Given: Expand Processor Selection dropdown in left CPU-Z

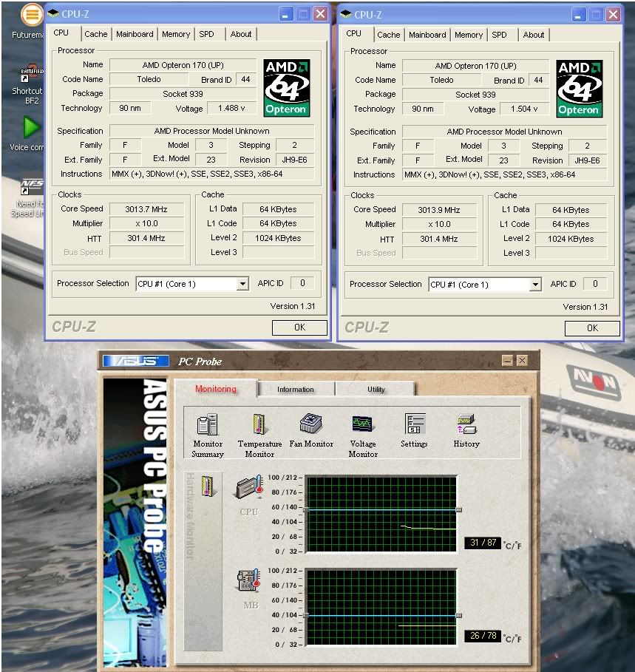Looking at the screenshot, I should point(242,284).
